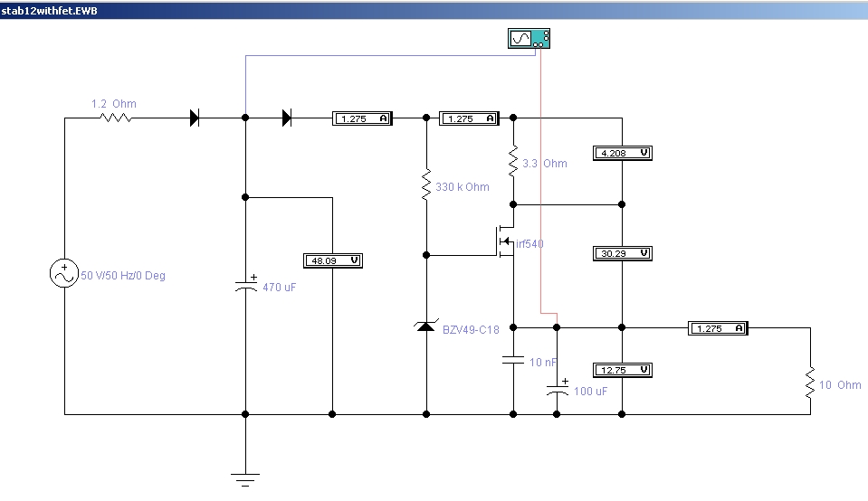The height and width of the screenshot is (501, 868).
Task: Select the voltmeter reading 30.29 V
Action: 623,253
